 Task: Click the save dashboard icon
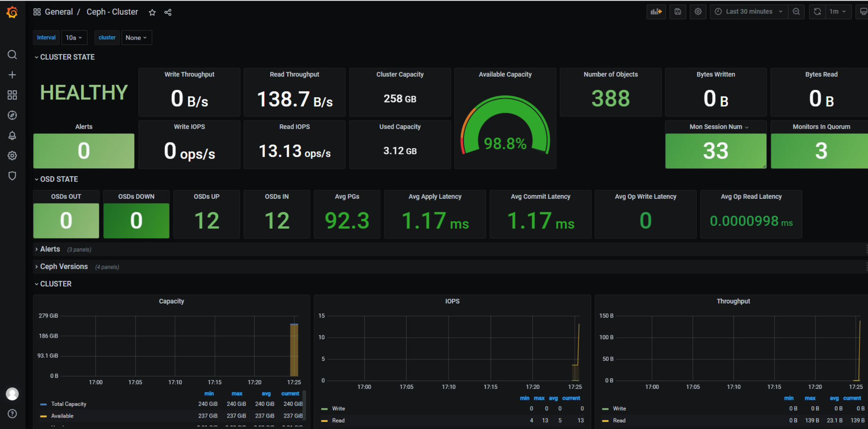pyautogui.click(x=678, y=12)
